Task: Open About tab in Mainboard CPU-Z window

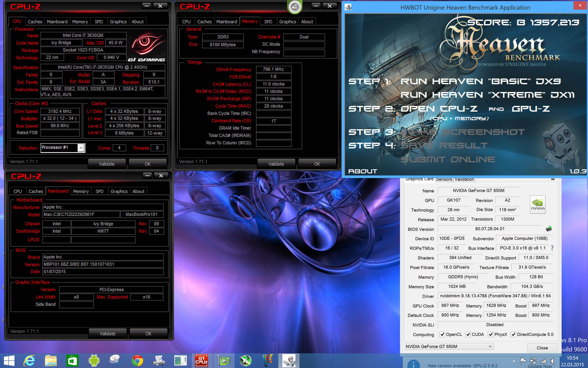Action: 138,191
